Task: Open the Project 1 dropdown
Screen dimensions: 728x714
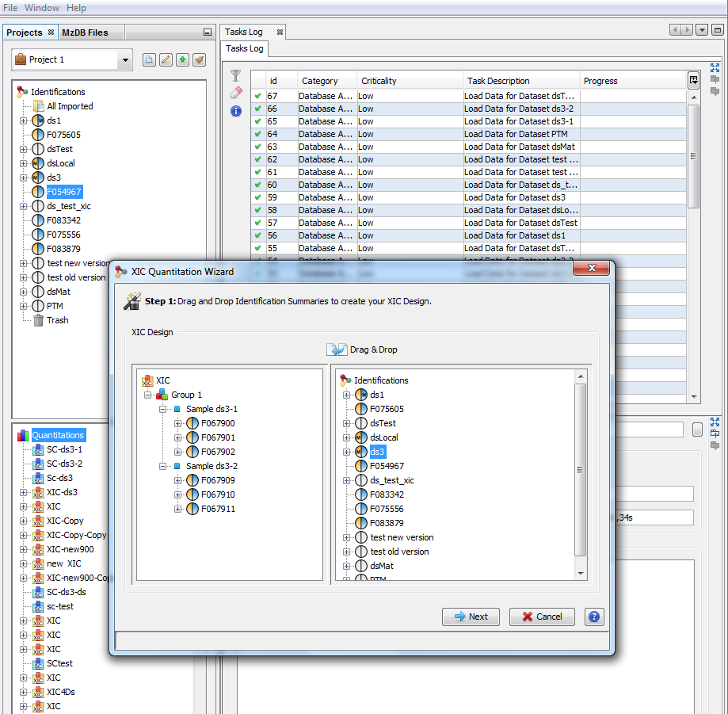Action: pos(125,60)
